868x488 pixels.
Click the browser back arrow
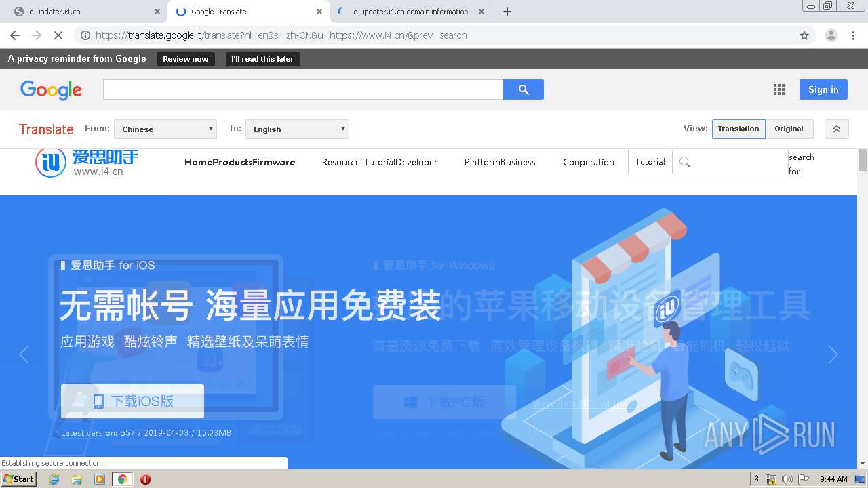coord(15,35)
